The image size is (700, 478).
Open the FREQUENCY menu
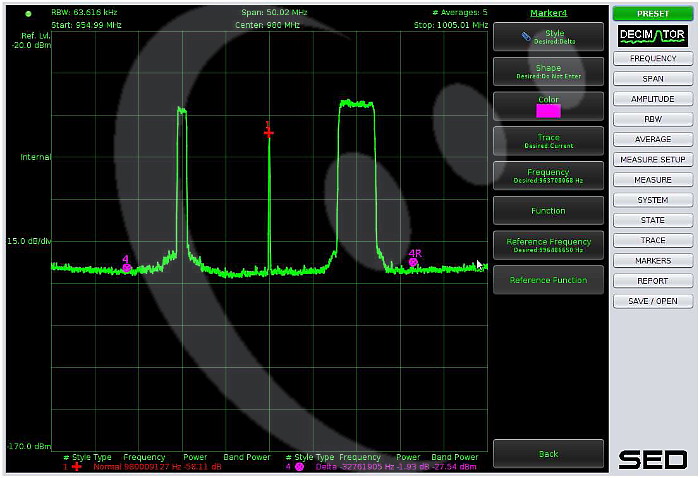pos(652,58)
